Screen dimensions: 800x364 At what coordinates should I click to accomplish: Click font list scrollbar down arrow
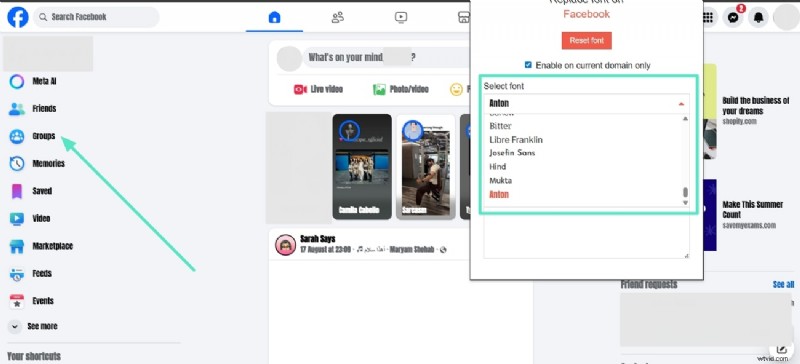click(x=685, y=203)
